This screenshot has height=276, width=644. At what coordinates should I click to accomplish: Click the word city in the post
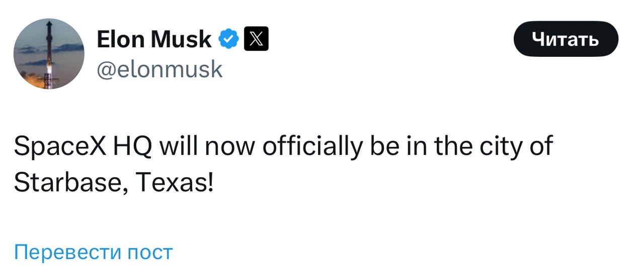pyautogui.click(x=497, y=146)
